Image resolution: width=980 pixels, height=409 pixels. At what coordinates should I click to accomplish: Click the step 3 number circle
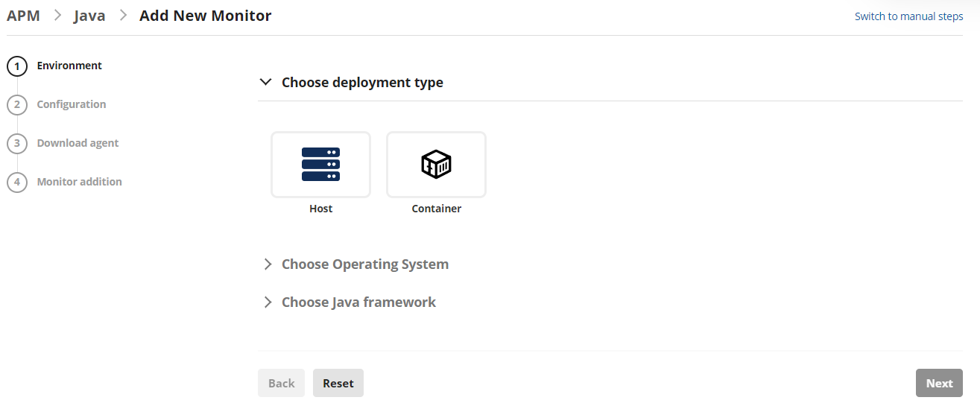(17, 144)
